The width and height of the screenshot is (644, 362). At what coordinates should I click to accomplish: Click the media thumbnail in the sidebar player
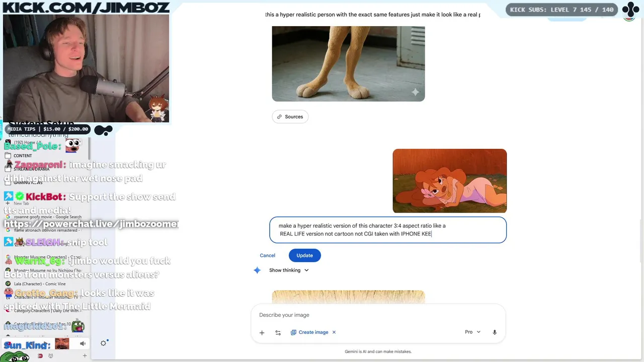(62, 344)
